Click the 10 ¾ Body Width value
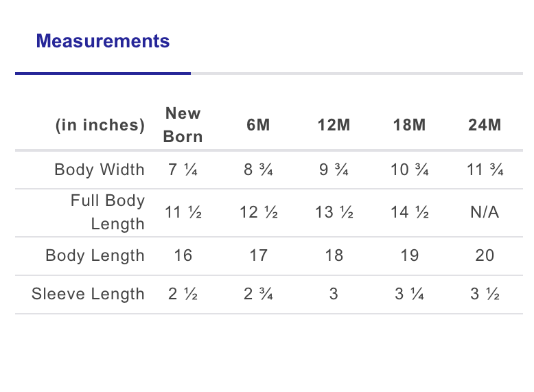Image resolution: width=534 pixels, height=392 pixels. [x=410, y=170]
